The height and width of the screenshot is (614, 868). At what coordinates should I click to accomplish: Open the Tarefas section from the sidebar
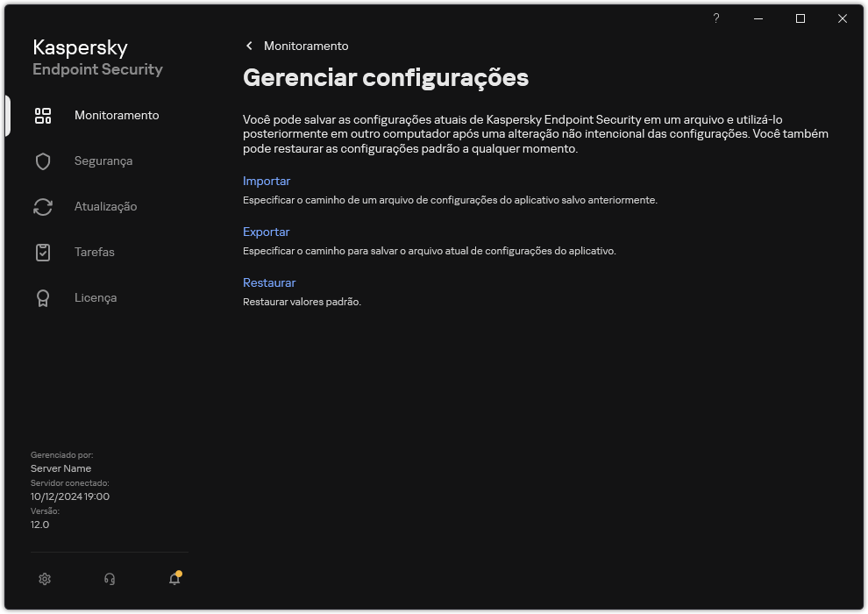pos(94,252)
